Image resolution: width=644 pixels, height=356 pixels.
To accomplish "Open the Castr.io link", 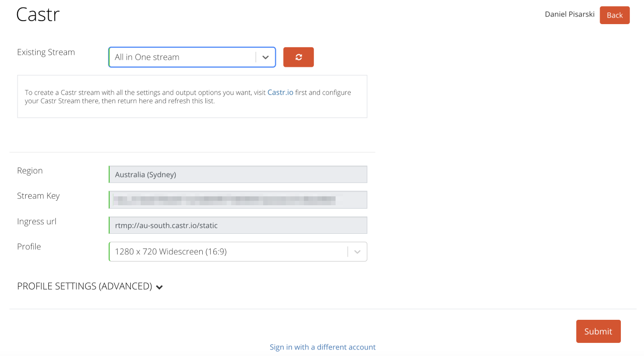I will point(280,93).
